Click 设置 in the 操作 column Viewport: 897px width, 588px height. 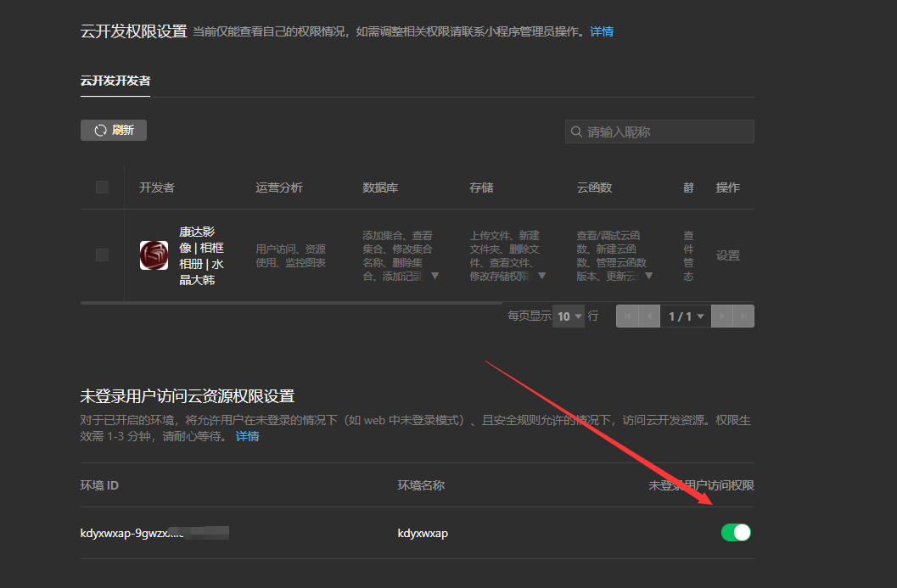point(727,255)
